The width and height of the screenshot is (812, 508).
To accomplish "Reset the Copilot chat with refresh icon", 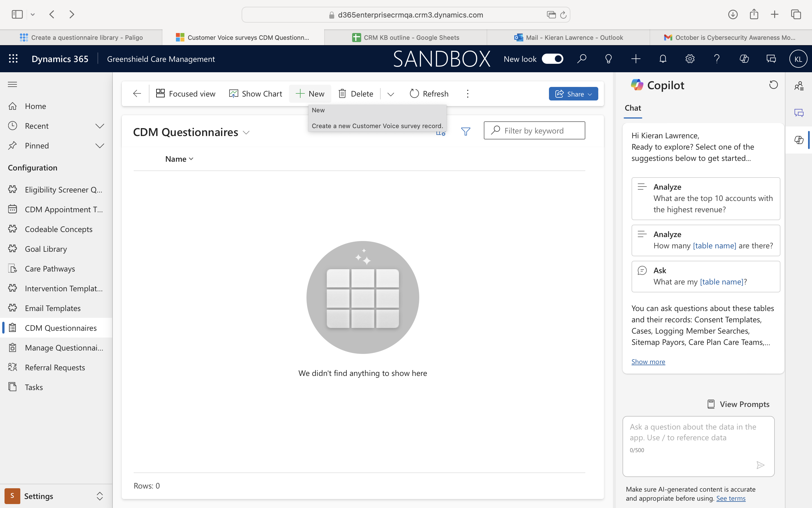I will (x=773, y=85).
